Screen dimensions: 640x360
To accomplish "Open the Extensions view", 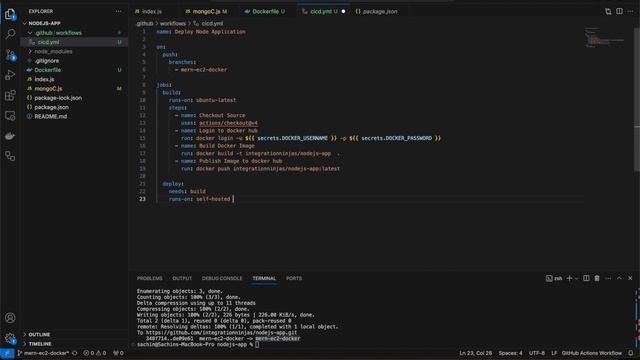I will 10,96.
